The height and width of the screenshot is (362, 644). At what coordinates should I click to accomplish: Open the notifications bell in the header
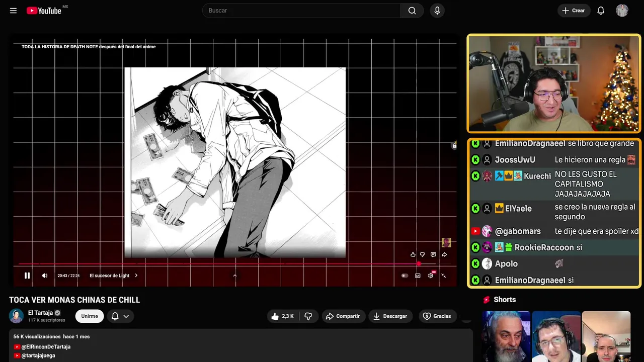601,11
